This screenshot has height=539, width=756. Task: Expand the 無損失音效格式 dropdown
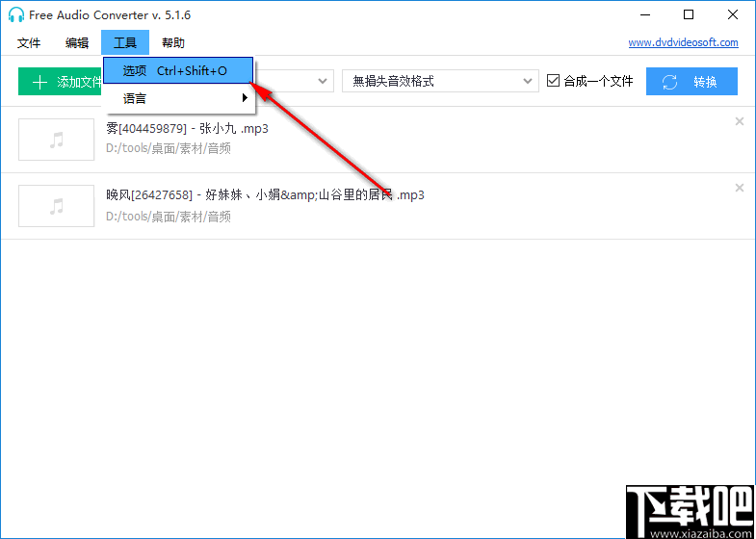coord(440,82)
